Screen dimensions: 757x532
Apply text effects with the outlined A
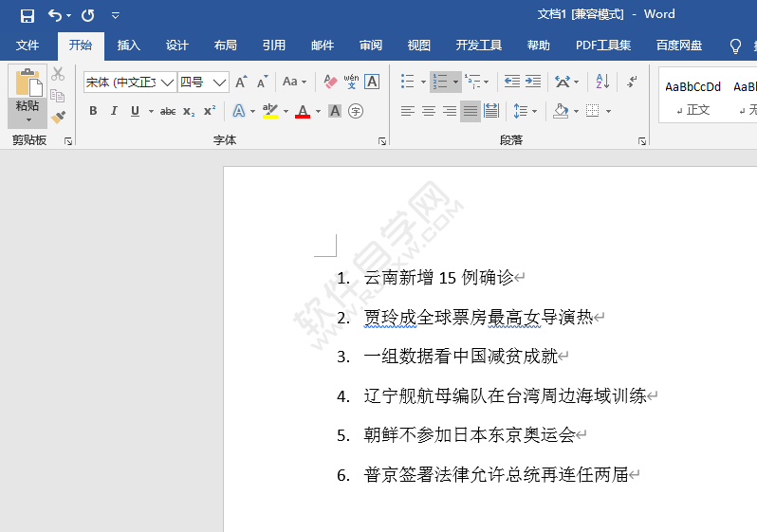pos(239,111)
